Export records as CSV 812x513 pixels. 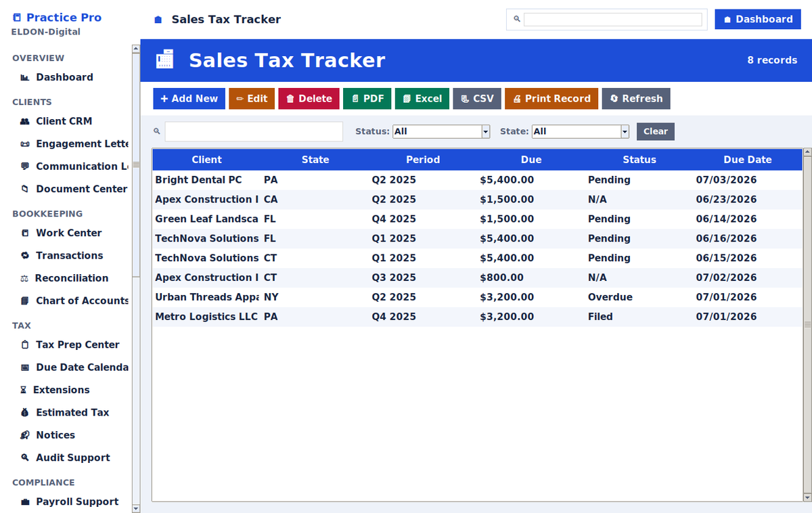477,99
